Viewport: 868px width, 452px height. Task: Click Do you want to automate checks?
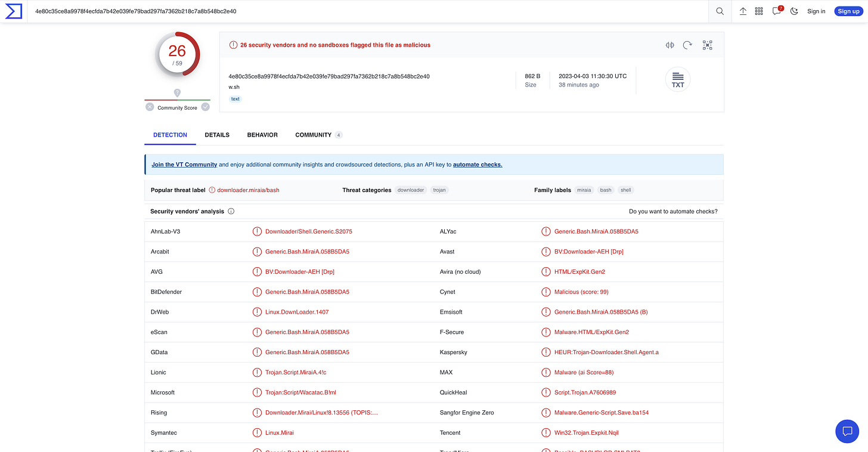point(673,212)
